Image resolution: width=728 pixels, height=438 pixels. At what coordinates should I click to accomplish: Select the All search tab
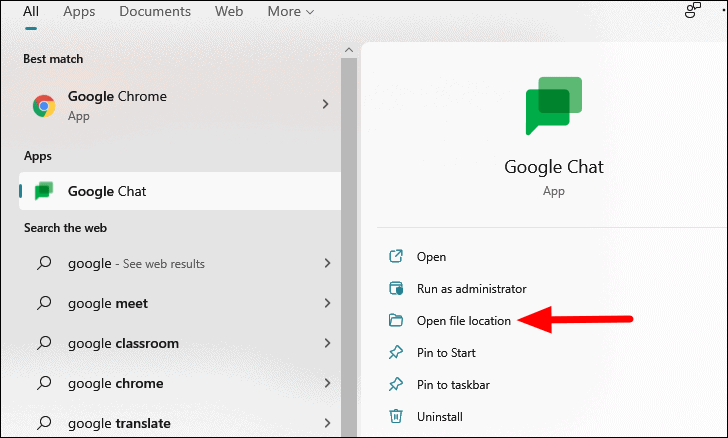click(31, 11)
